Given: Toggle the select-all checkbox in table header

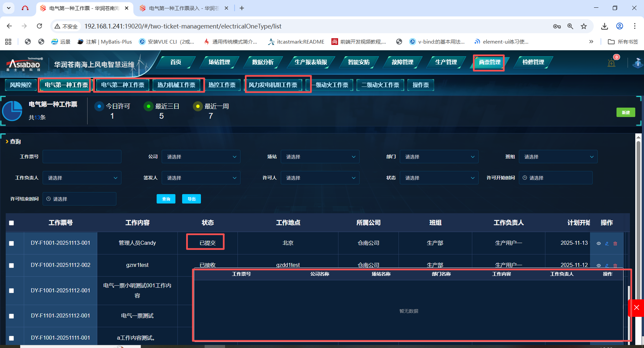Looking at the screenshot, I should [x=11, y=223].
